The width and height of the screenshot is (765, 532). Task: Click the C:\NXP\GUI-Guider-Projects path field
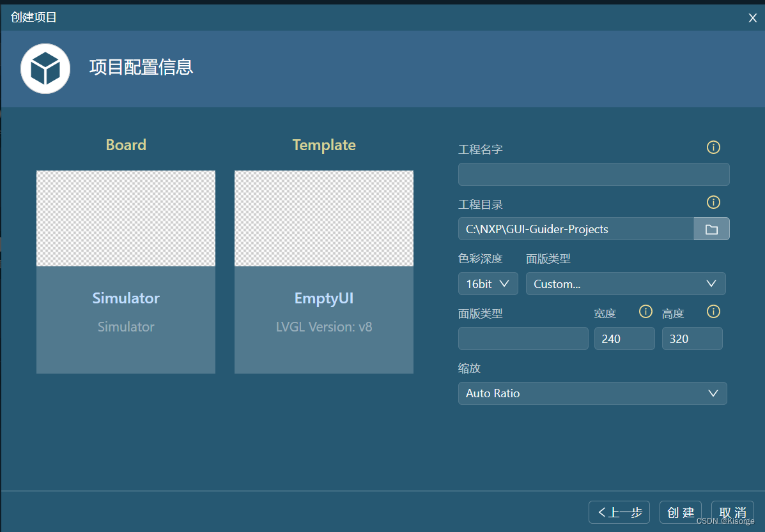pos(576,229)
